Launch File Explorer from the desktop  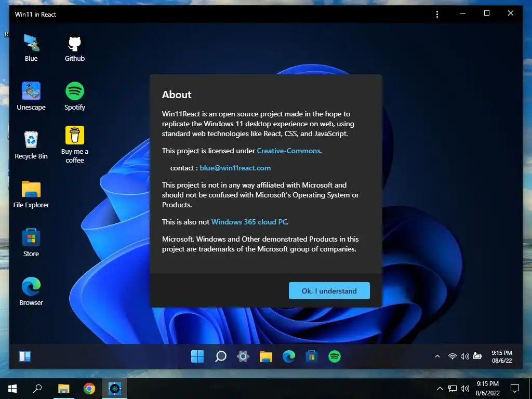31,194
